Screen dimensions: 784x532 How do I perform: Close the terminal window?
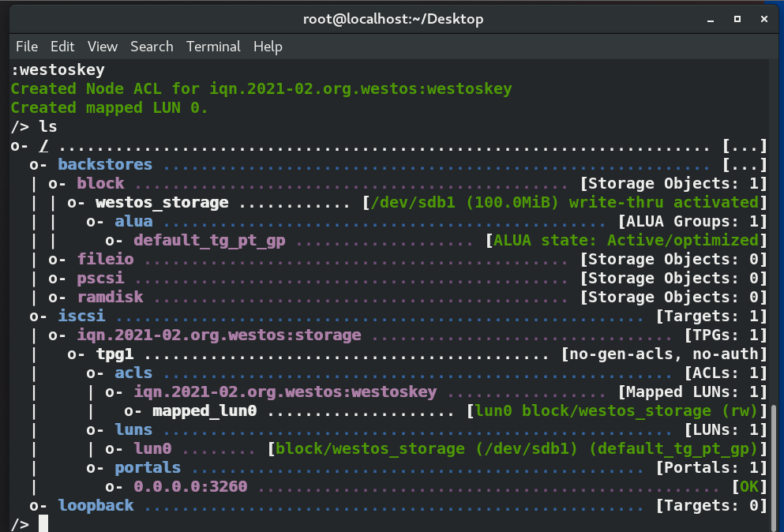click(764, 19)
